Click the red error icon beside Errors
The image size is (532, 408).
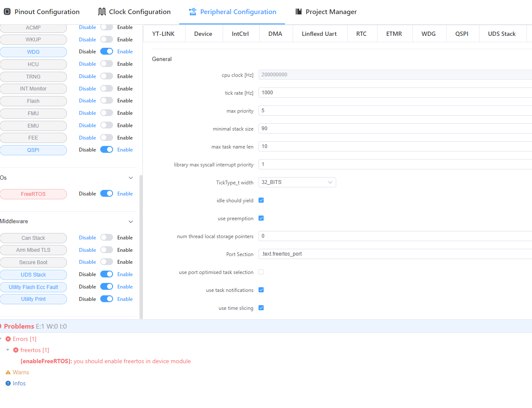(8, 339)
